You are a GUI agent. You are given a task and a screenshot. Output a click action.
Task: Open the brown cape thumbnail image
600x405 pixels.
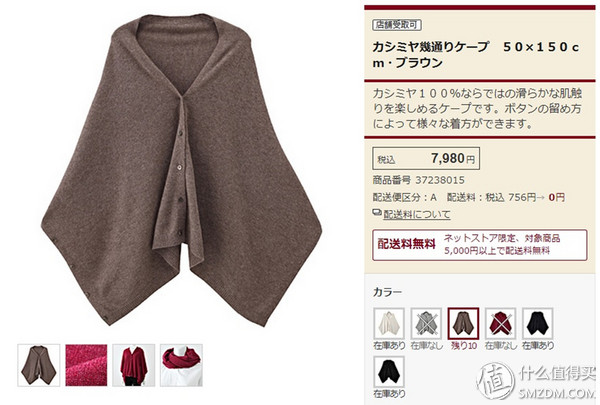point(39,365)
